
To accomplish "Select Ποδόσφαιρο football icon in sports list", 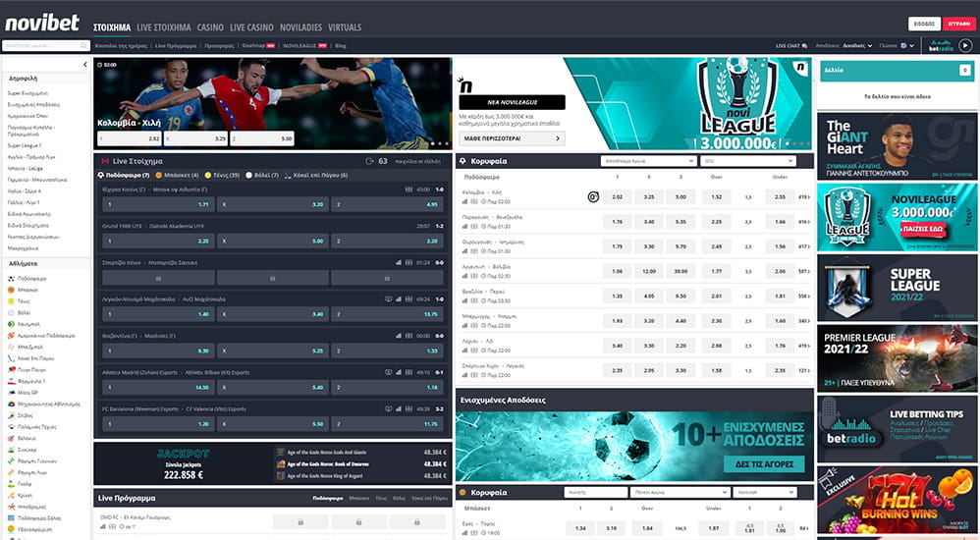I will 11,278.
